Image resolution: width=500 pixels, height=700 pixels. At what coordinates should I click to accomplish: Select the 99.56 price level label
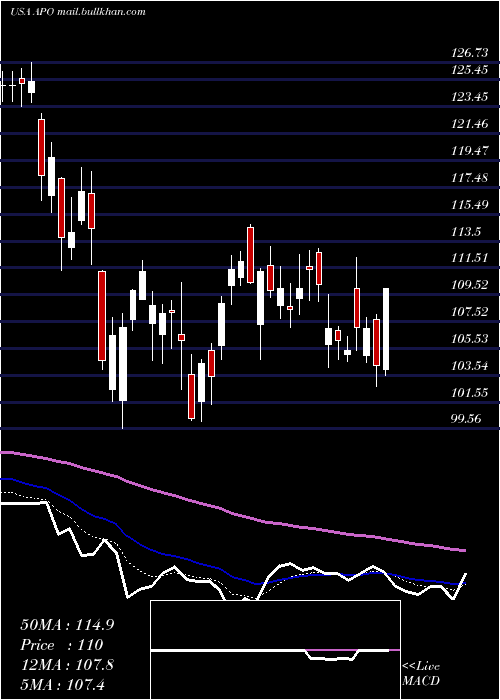point(467,419)
